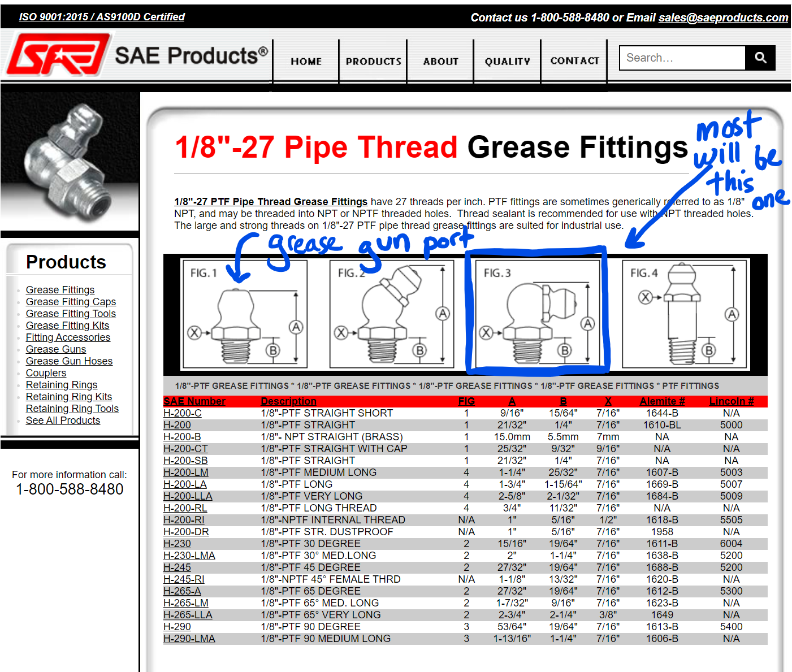Open Grease Fittings sidebar link
Viewport: 792px width, 672px height.
(x=60, y=290)
